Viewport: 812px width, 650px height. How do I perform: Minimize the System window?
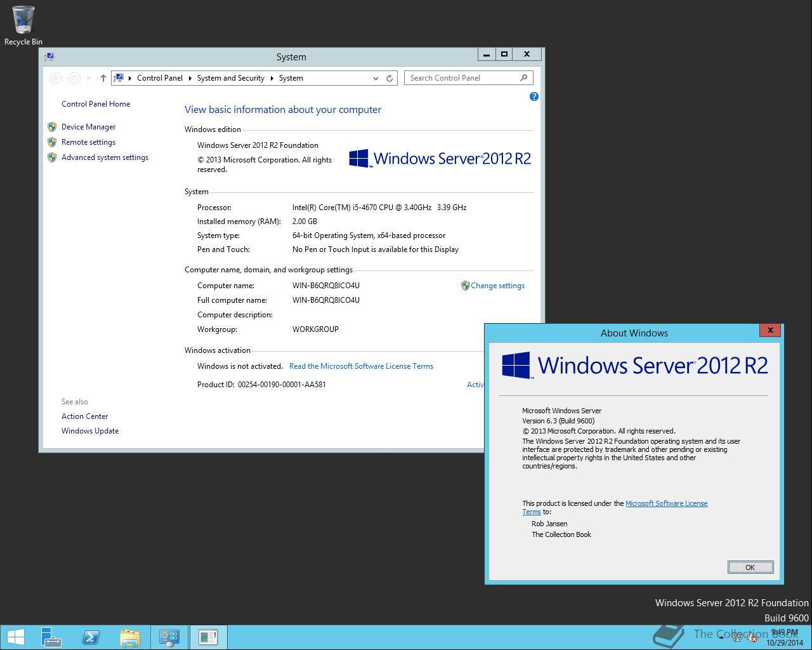tap(487, 55)
